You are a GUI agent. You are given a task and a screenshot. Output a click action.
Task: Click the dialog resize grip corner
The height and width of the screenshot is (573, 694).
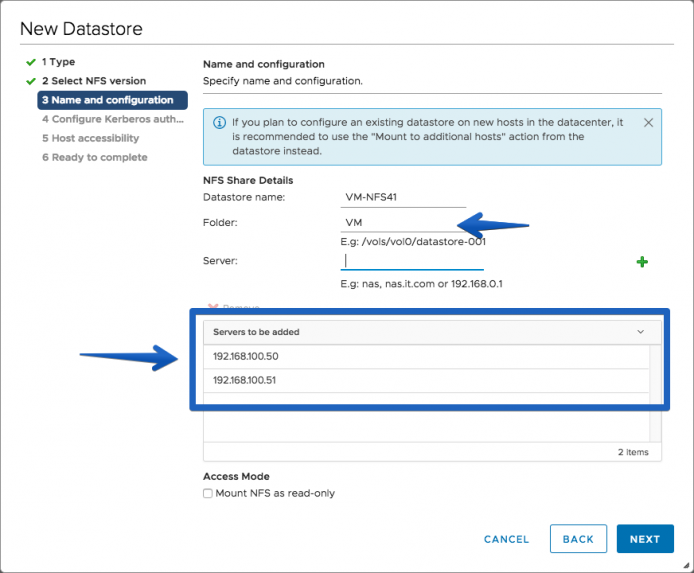pos(686,565)
